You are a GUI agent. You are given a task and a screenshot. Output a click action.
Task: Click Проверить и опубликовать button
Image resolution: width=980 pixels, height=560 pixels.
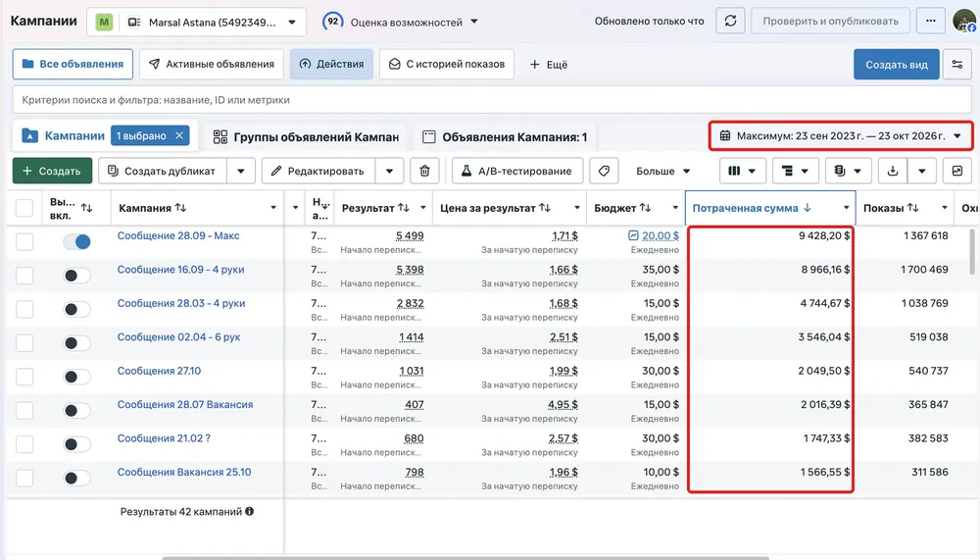pyautogui.click(x=830, y=22)
